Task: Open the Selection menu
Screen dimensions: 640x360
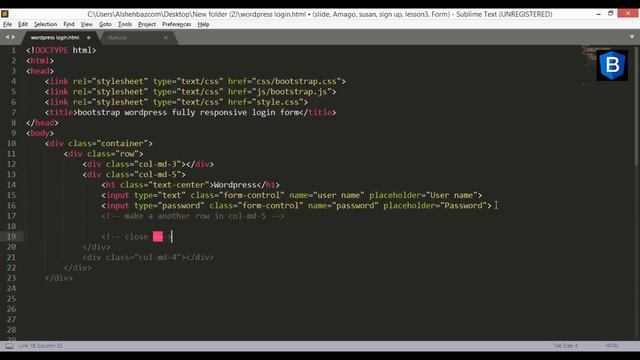Action: (x=45, y=24)
